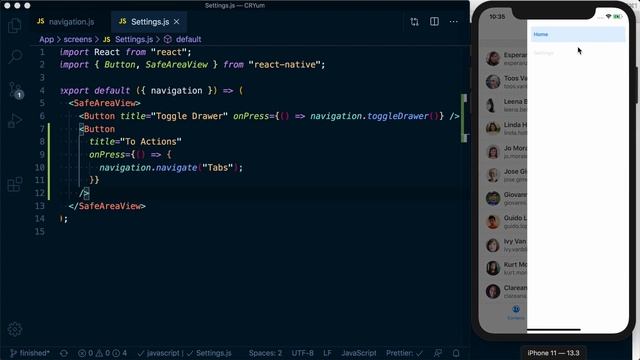Click the javascript | Settings.js status item
Image resolution: width=640 pixels, height=360 pixels.
click(x=184, y=353)
